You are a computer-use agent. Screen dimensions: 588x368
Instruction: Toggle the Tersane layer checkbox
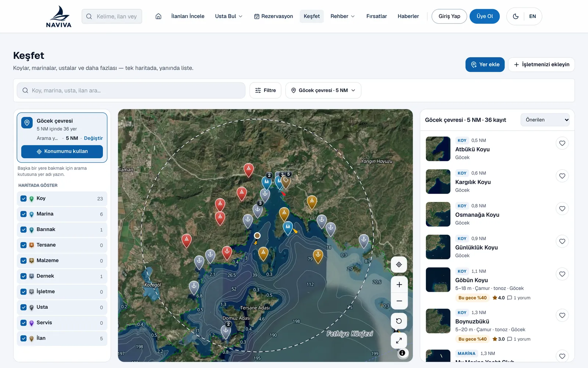pos(24,245)
